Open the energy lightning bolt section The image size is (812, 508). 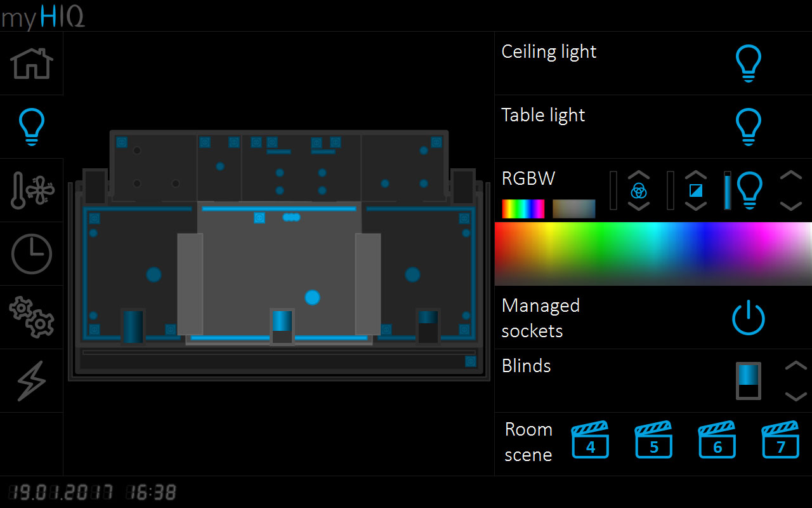click(32, 381)
